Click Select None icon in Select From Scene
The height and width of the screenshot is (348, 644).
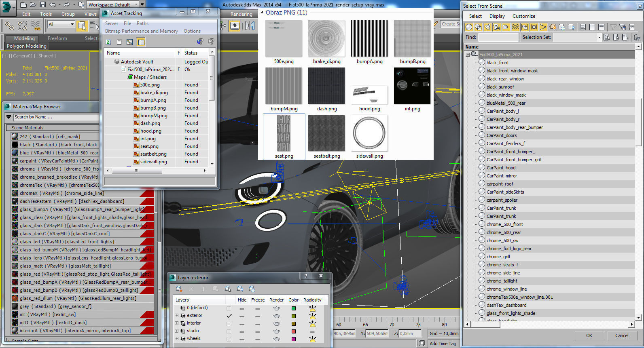click(x=592, y=27)
